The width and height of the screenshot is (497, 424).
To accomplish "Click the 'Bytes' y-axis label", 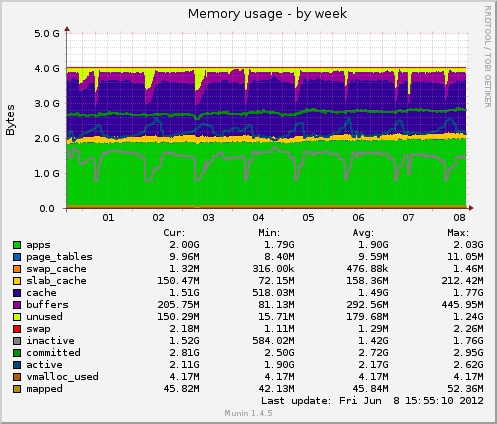I will pos(10,120).
